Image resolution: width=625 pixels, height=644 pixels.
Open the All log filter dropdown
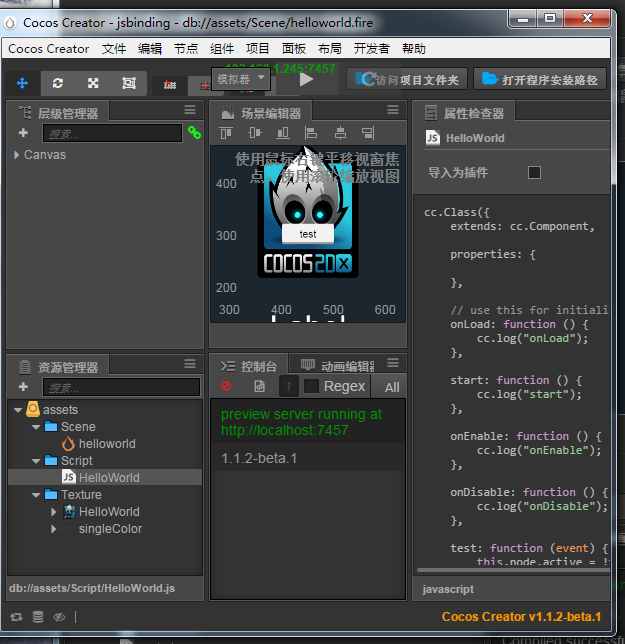[x=389, y=387]
